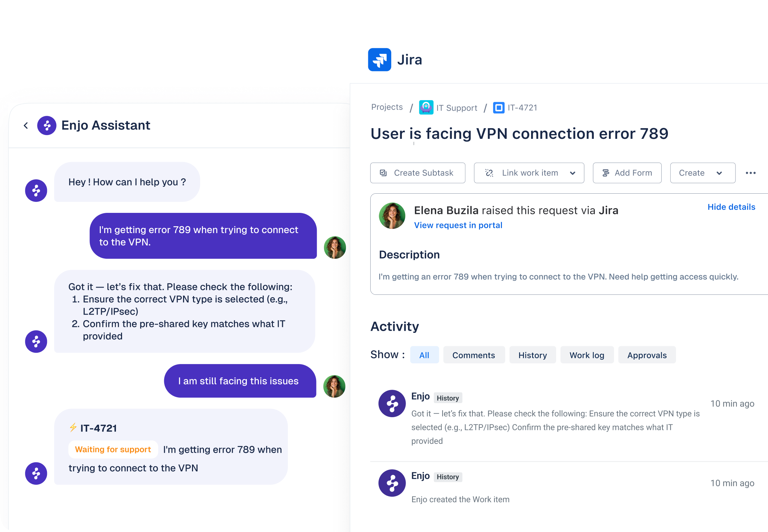The image size is (768, 532).
Task: Click the lightning icon beside IT-4721 card
Action: (x=73, y=427)
